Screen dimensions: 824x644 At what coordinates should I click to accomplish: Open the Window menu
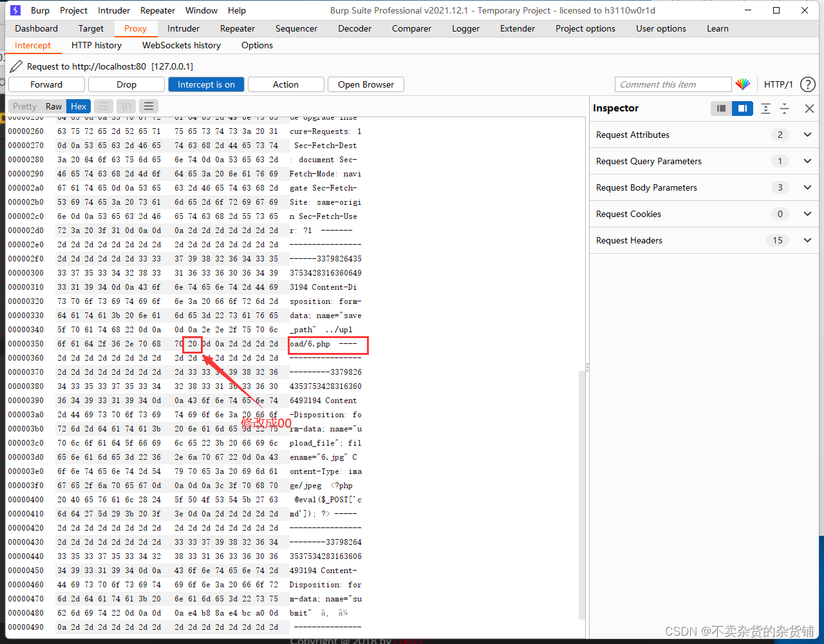click(201, 10)
